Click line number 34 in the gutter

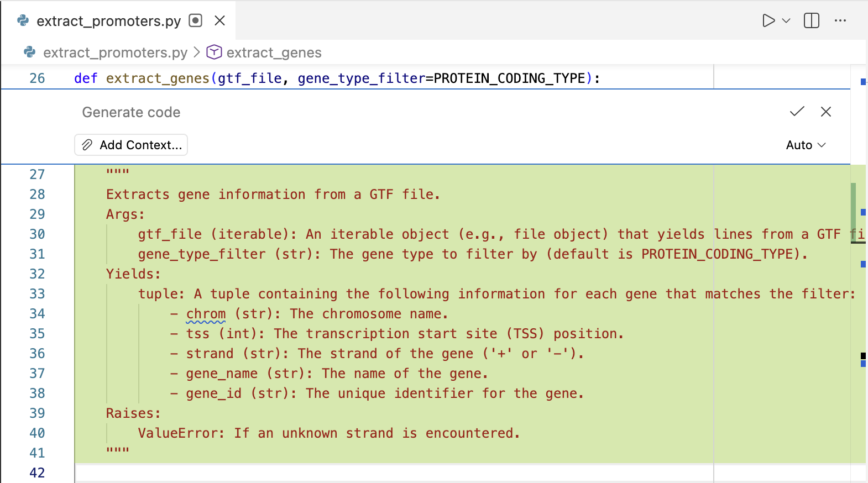pos(37,314)
